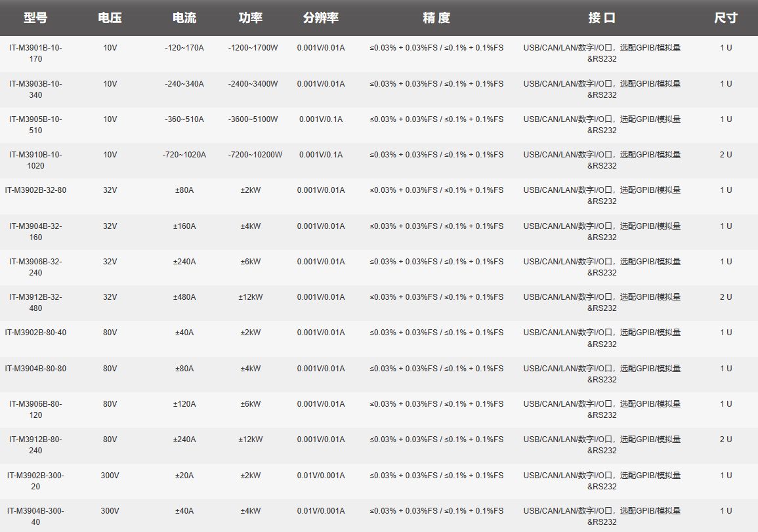Click ±160A in the IT-M3904B-32-160 row

click(x=184, y=226)
